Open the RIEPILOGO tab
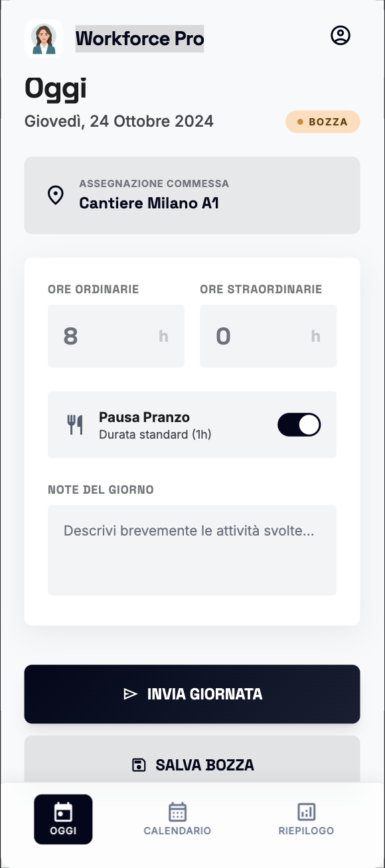This screenshot has width=385, height=868. pos(306,819)
